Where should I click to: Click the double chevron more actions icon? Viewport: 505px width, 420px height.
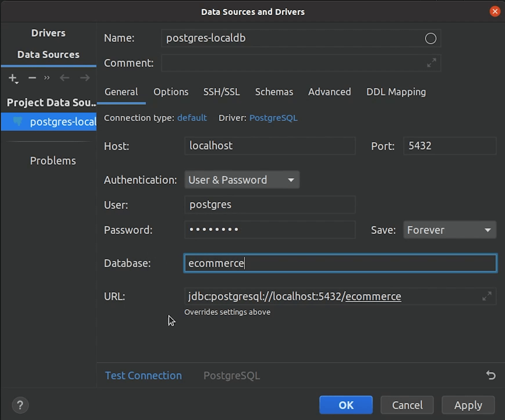click(x=47, y=78)
